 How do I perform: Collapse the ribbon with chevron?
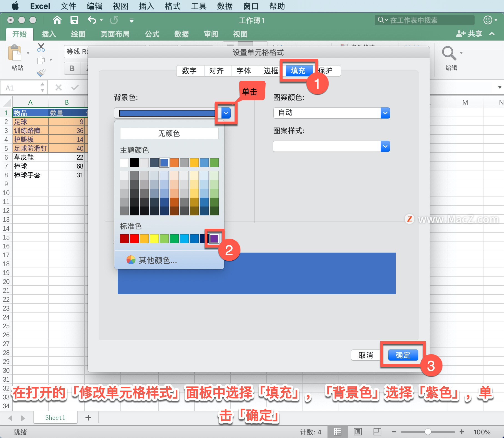click(492, 34)
